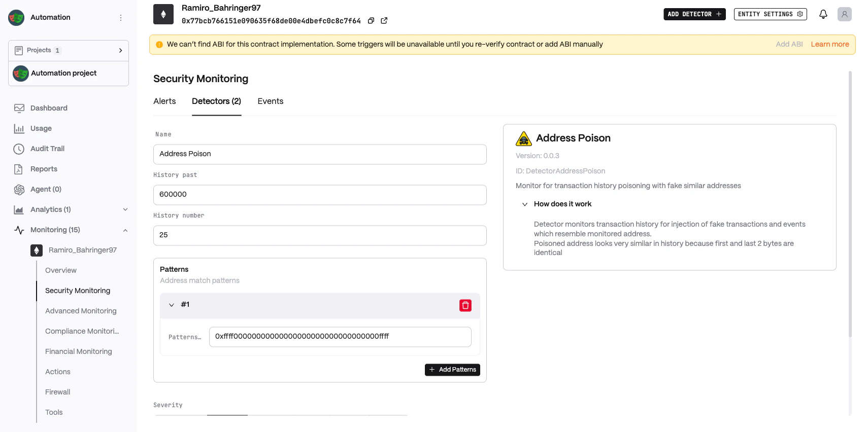Click the yellow warning banner icon
This screenshot has width=868, height=432.
[x=159, y=45]
